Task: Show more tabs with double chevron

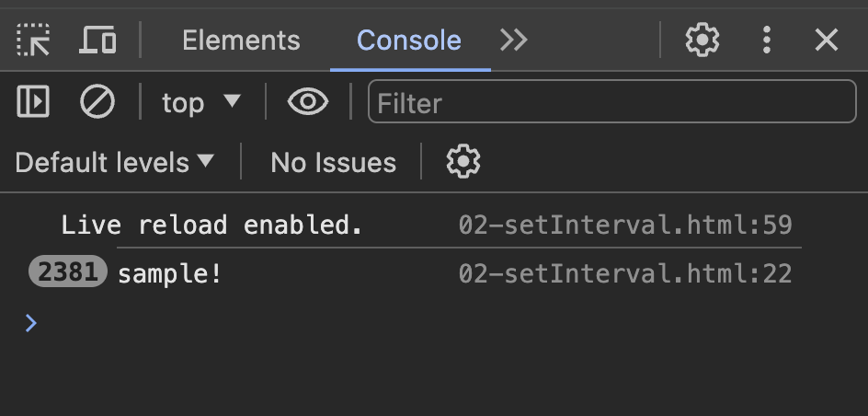Action: (x=513, y=40)
